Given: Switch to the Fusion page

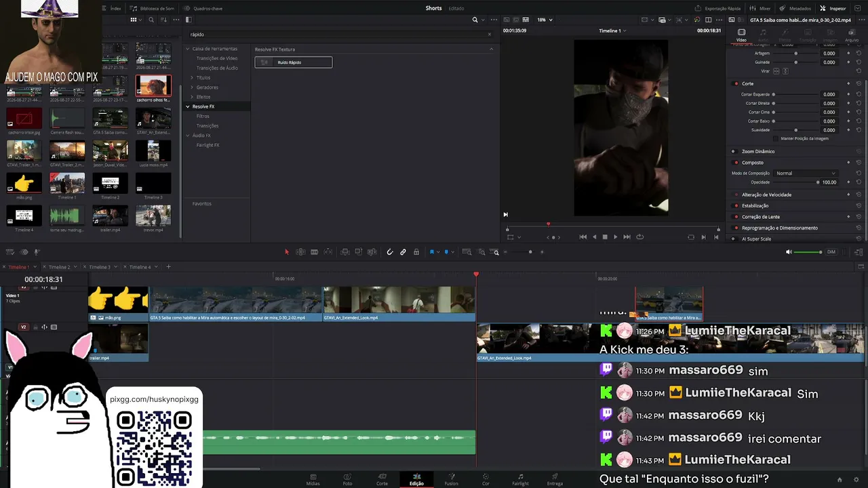Looking at the screenshot, I should click(x=451, y=479).
